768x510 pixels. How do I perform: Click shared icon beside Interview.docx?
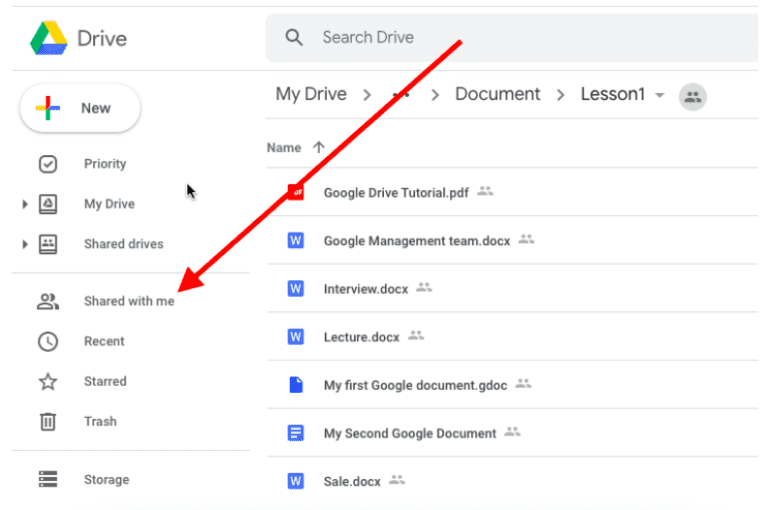[424, 287]
